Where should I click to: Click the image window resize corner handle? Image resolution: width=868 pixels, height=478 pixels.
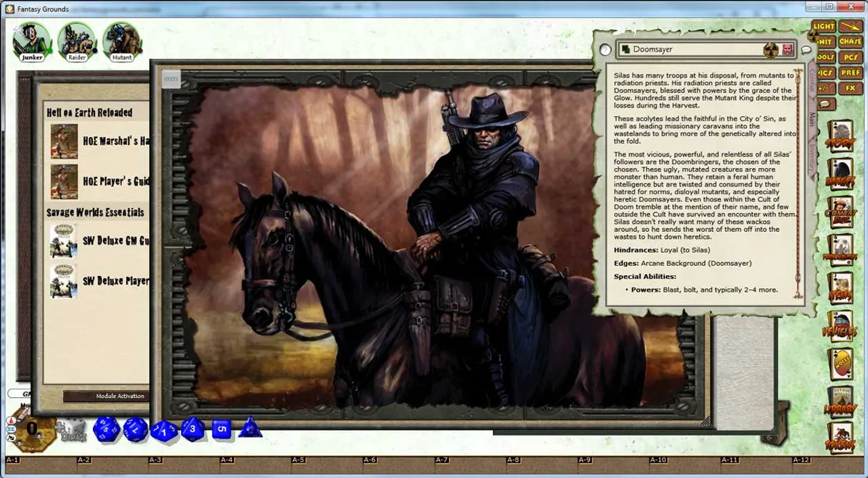coord(705,421)
